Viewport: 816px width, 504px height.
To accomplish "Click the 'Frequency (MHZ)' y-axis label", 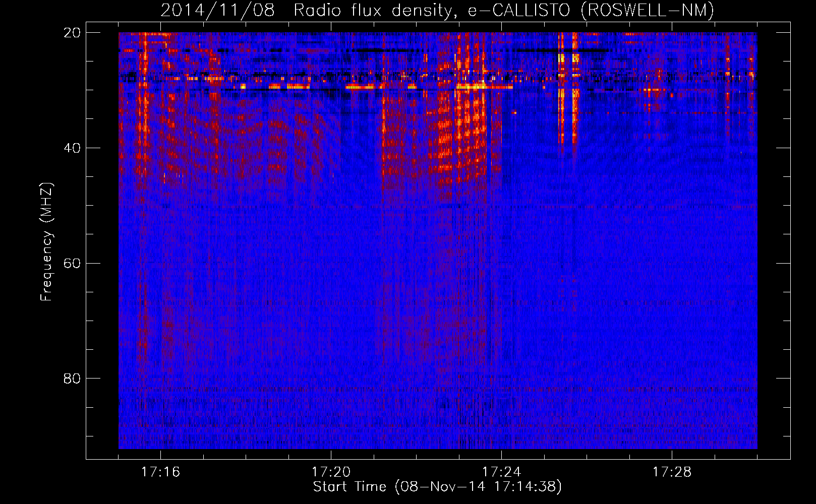I will [x=46, y=242].
